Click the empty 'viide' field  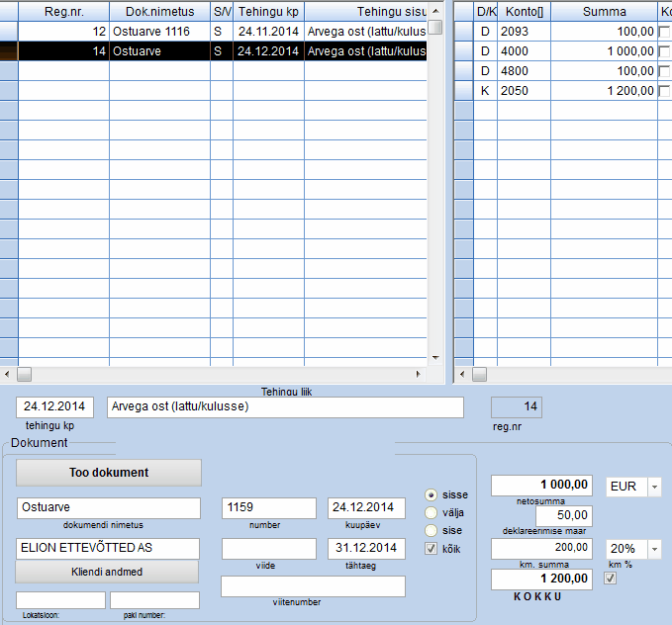tap(269, 548)
